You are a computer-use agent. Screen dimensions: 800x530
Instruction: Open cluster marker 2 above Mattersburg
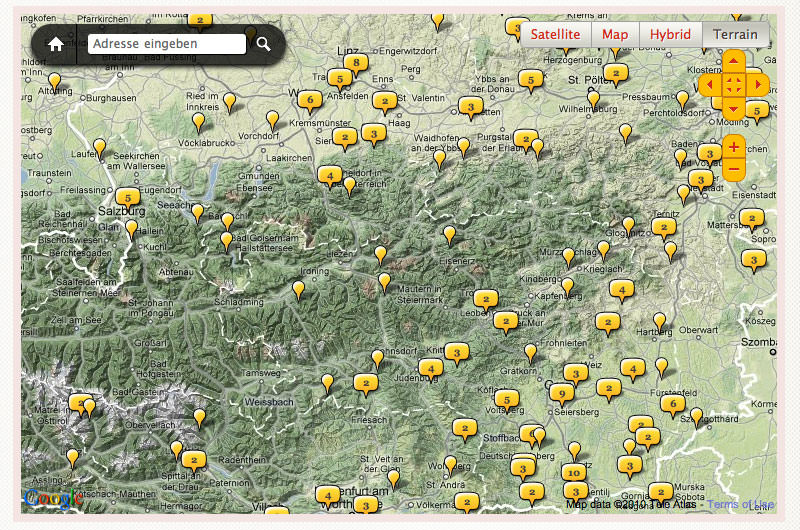point(752,218)
